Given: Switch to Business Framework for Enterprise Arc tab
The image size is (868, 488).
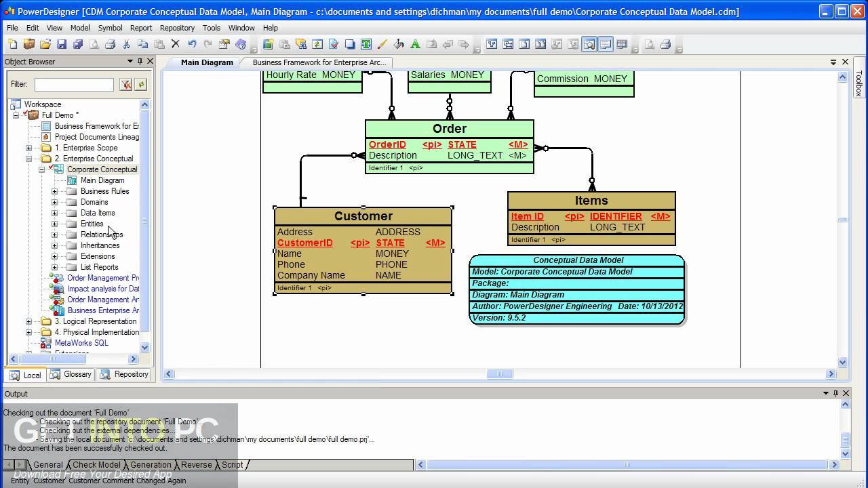Looking at the screenshot, I should tap(319, 62).
